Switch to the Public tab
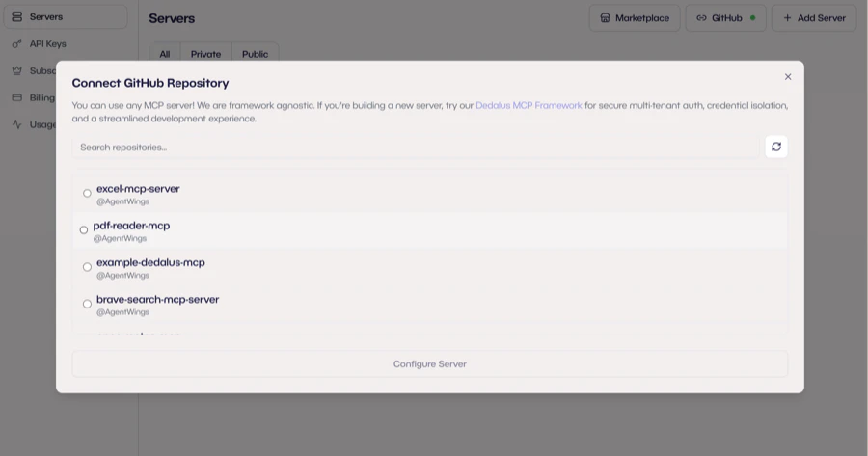868x456 pixels. point(256,54)
